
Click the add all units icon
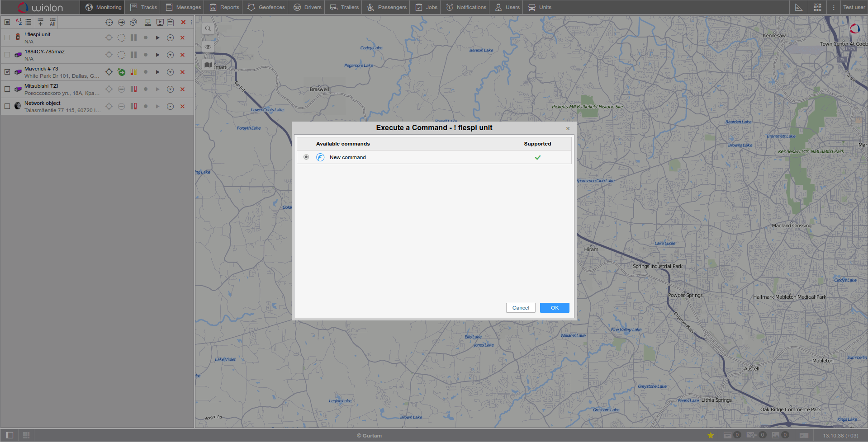52,22
